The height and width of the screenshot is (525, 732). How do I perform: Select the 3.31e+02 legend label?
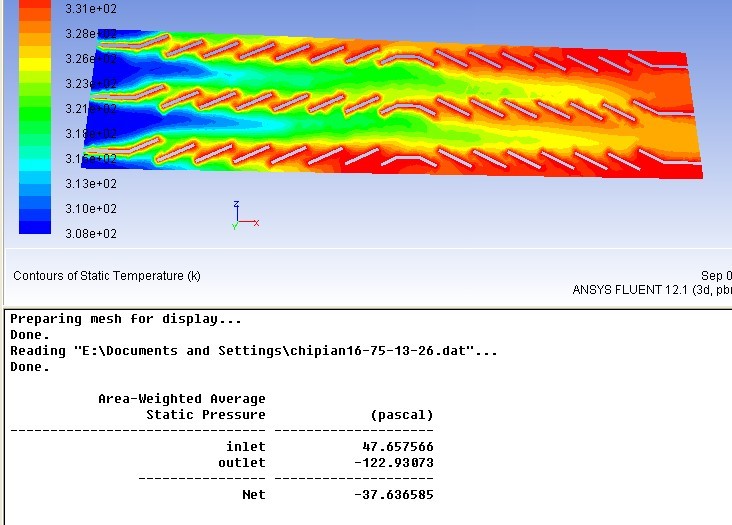tap(90, 9)
